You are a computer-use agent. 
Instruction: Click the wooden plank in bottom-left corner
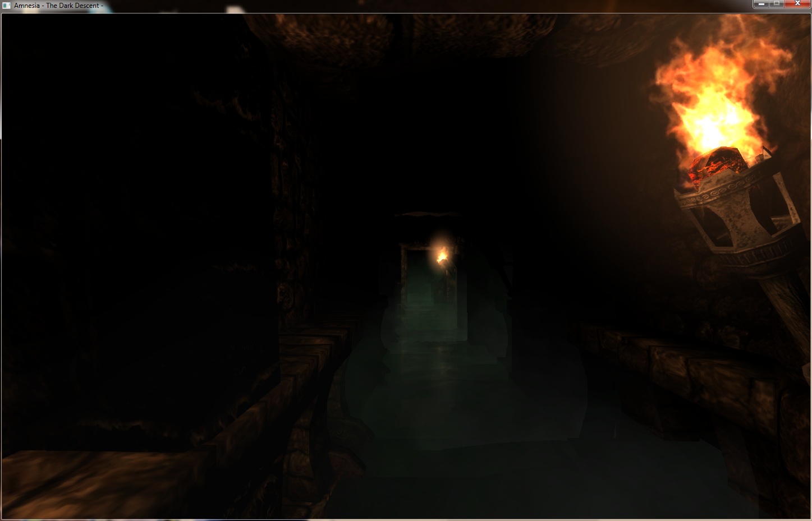pos(84,482)
